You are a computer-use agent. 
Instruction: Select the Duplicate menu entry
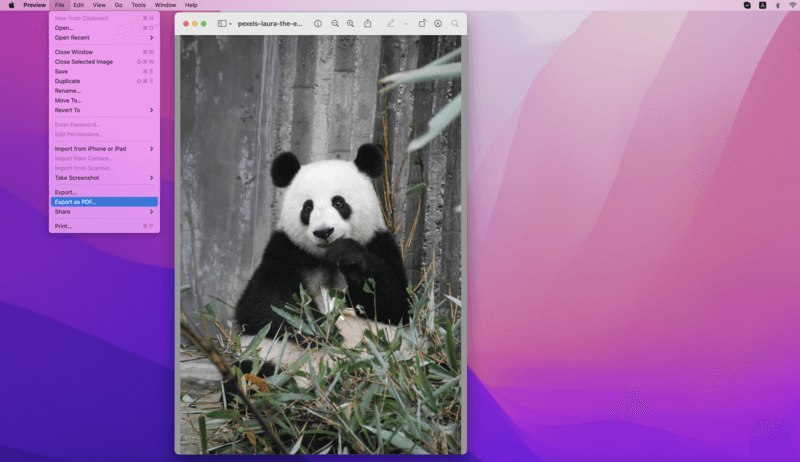104,81
